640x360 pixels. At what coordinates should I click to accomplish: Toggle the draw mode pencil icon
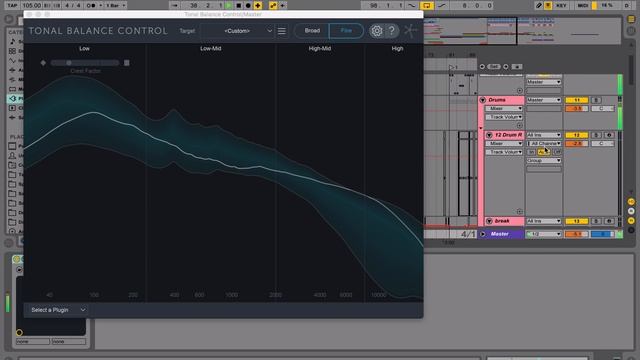point(538,6)
